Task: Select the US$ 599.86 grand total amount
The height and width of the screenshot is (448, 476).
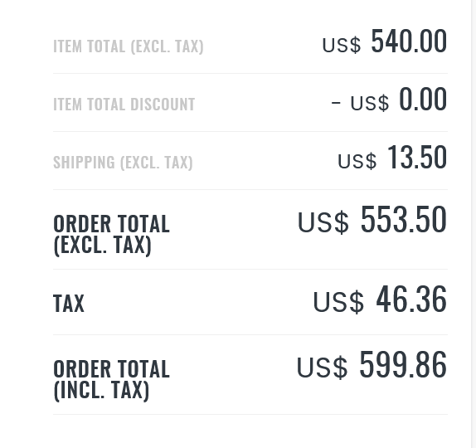Action: point(372,364)
